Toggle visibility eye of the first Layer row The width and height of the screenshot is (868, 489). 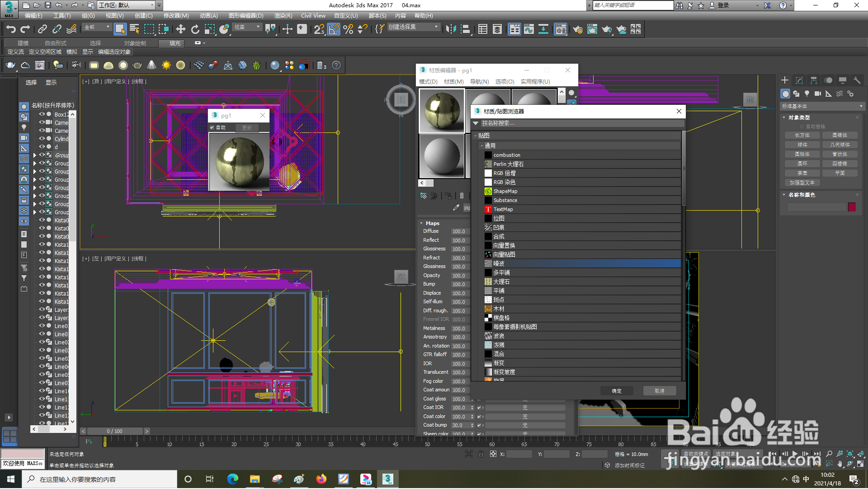[x=42, y=310]
